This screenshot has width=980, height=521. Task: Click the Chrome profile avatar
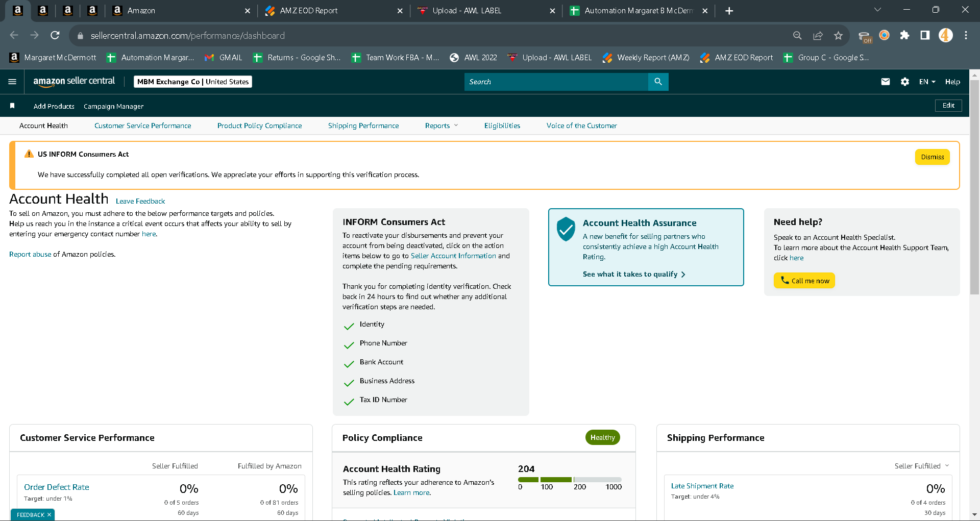945,35
